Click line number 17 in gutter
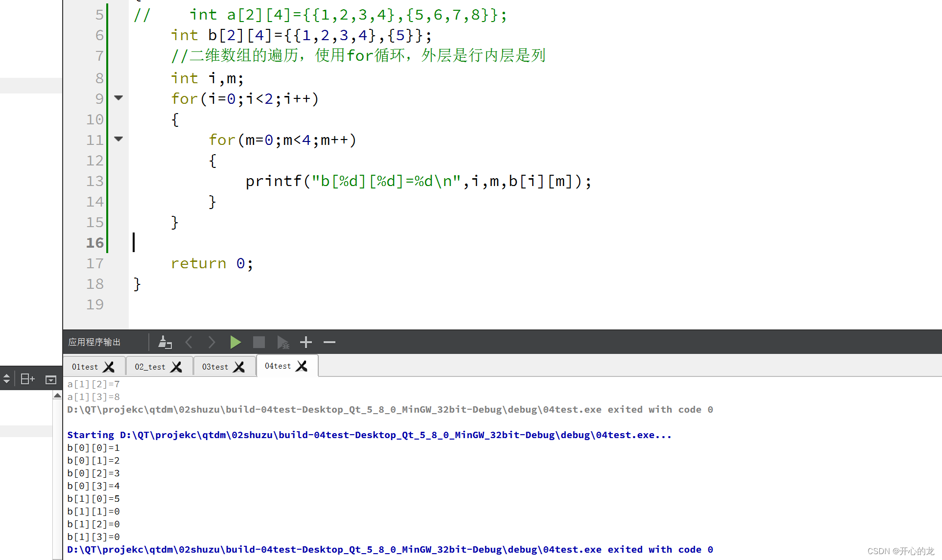The height and width of the screenshot is (560, 942). pos(95,263)
